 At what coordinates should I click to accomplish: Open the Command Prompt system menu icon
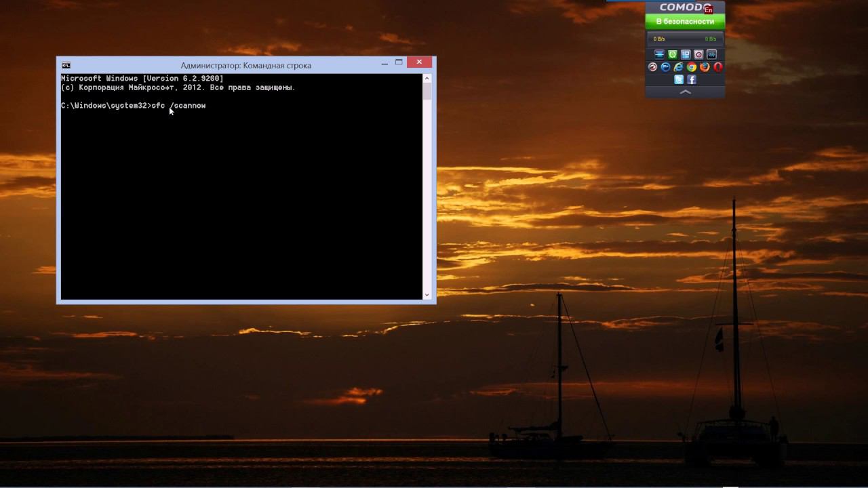click(66, 65)
